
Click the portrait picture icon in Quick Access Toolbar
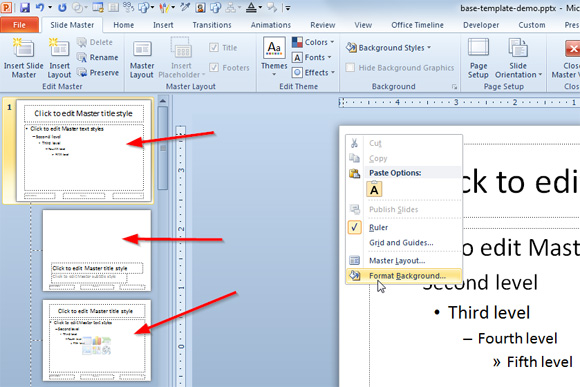tap(200, 7)
